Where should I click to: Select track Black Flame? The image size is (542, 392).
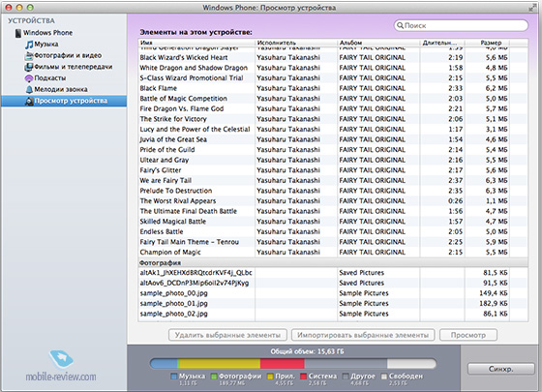tap(333, 88)
